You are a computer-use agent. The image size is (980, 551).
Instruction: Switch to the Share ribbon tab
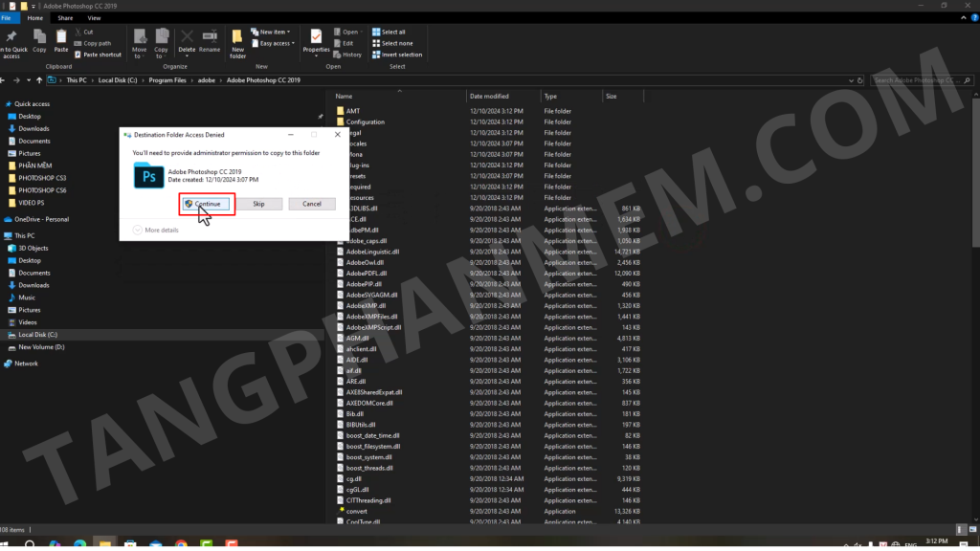(x=65, y=17)
